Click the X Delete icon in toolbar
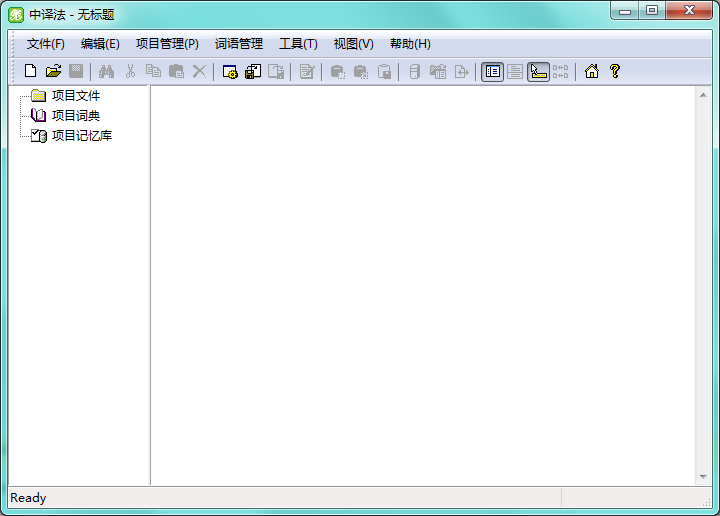The width and height of the screenshot is (720, 516). pyautogui.click(x=199, y=71)
